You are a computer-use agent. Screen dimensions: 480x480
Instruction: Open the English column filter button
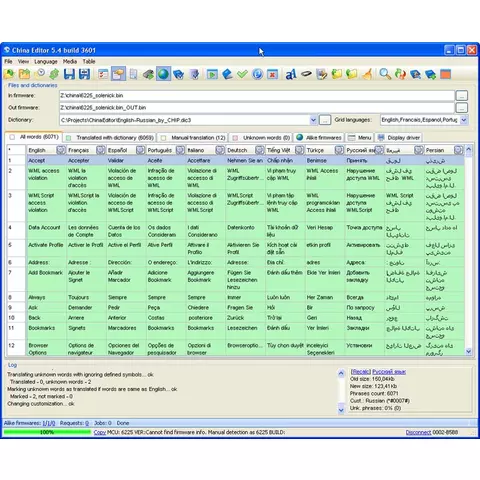[61, 150]
